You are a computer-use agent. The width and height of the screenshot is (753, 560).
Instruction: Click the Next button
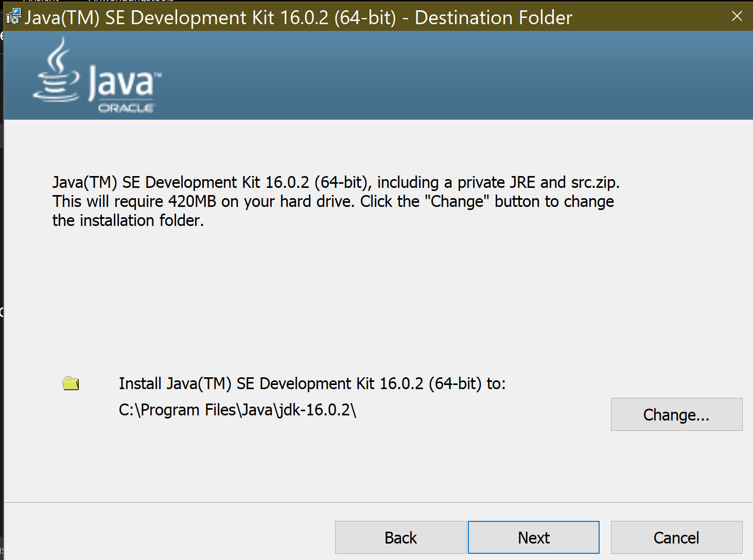(x=534, y=537)
